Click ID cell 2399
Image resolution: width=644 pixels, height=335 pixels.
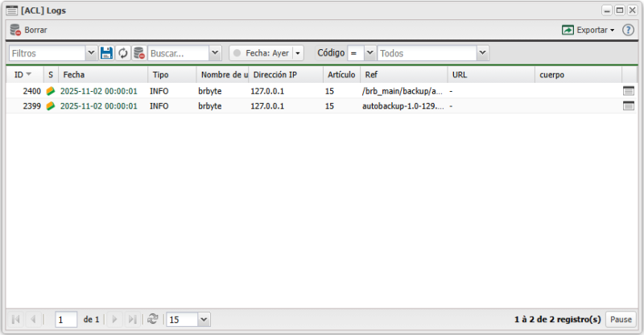click(x=31, y=106)
